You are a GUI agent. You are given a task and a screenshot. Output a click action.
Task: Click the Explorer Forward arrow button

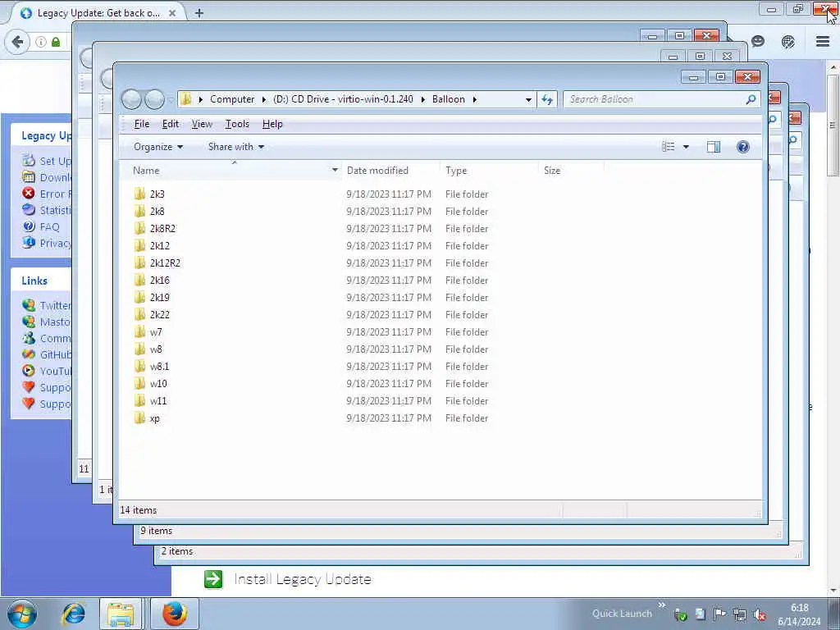tap(155, 99)
